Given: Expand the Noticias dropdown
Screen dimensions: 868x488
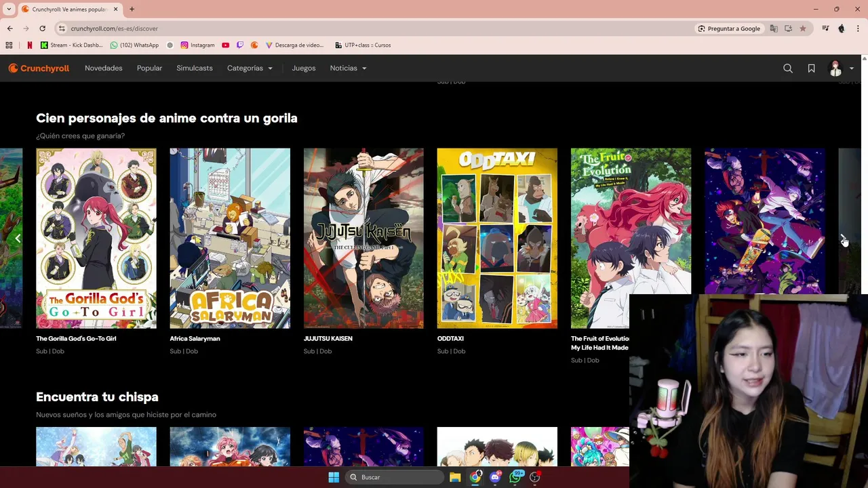Looking at the screenshot, I should point(348,68).
